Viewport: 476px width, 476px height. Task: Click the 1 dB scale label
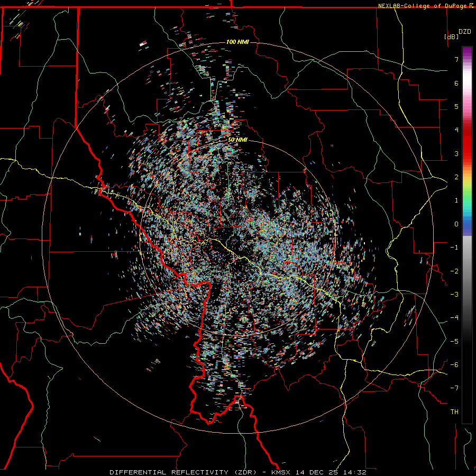pos(456,200)
